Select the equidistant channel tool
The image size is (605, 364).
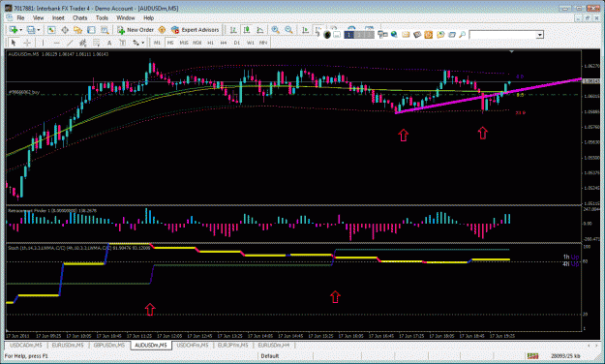point(83,43)
